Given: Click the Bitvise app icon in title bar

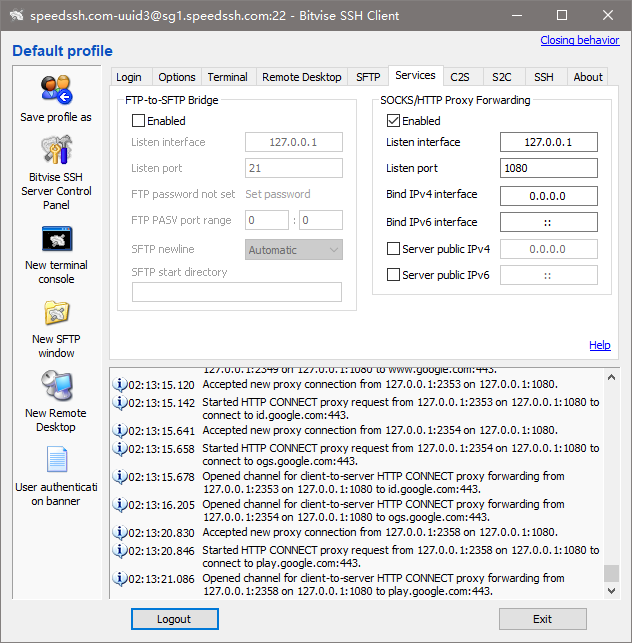Looking at the screenshot, I should (16, 16).
